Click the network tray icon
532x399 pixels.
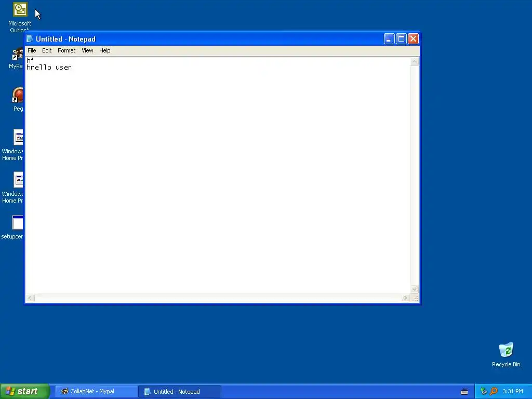point(484,392)
